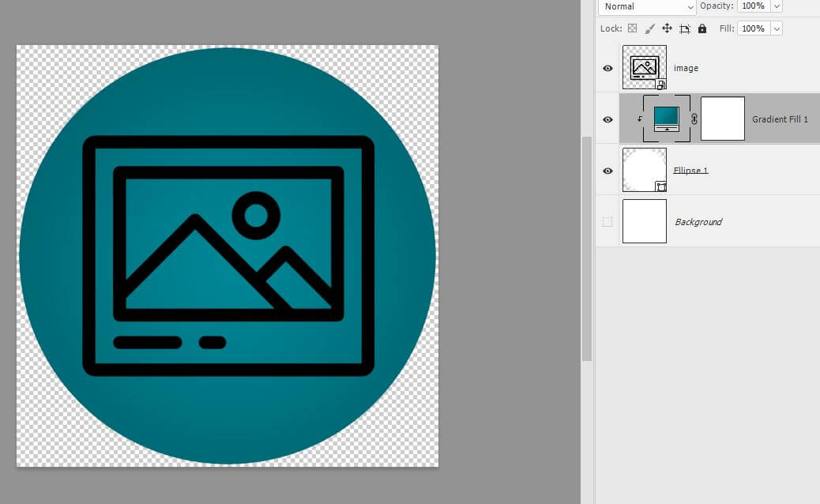The width and height of the screenshot is (820, 504).
Task: Click the mask link chain icon
Action: (x=694, y=119)
